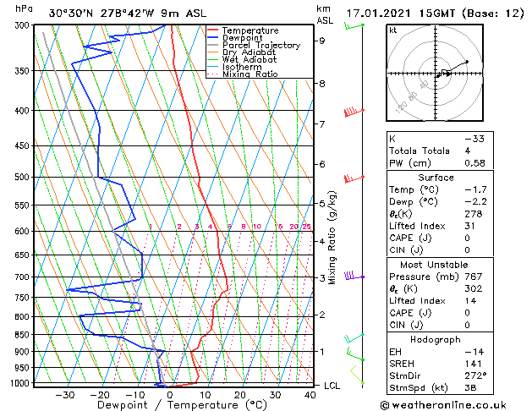
Task: Click the surface Dewp value -2.2
Action: pyautogui.click(x=475, y=202)
